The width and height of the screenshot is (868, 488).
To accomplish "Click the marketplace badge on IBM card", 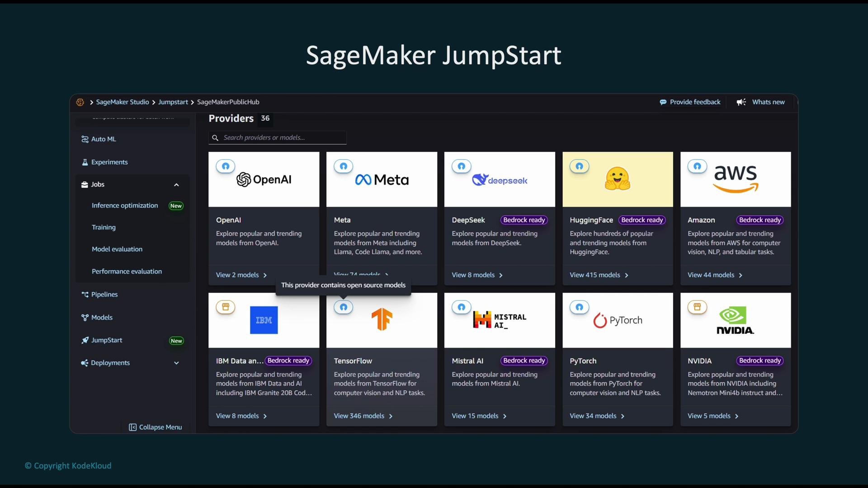I will tap(226, 307).
